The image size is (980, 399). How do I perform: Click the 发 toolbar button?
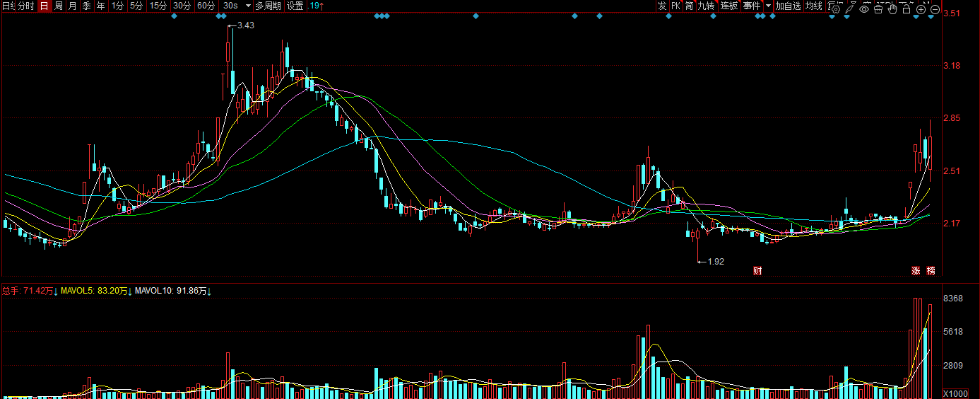[x=662, y=6]
